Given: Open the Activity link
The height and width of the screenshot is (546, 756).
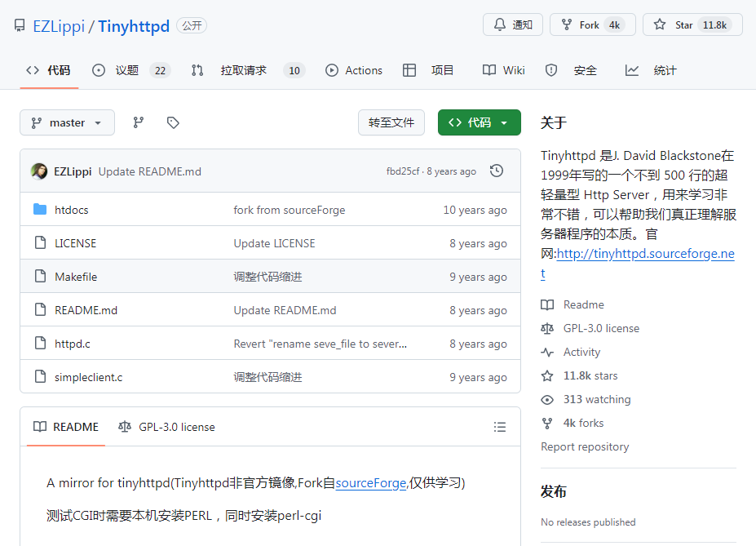Looking at the screenshot, I should tap(571, 352).
